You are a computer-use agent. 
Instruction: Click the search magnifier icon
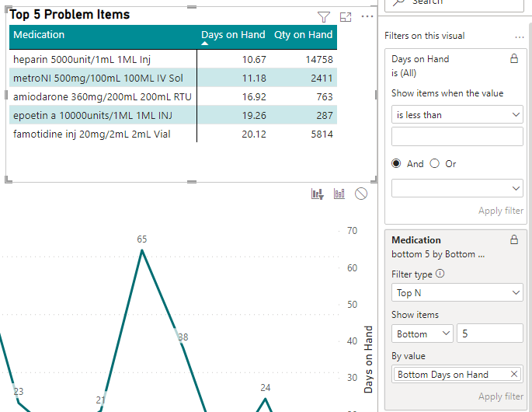(399, 2)
